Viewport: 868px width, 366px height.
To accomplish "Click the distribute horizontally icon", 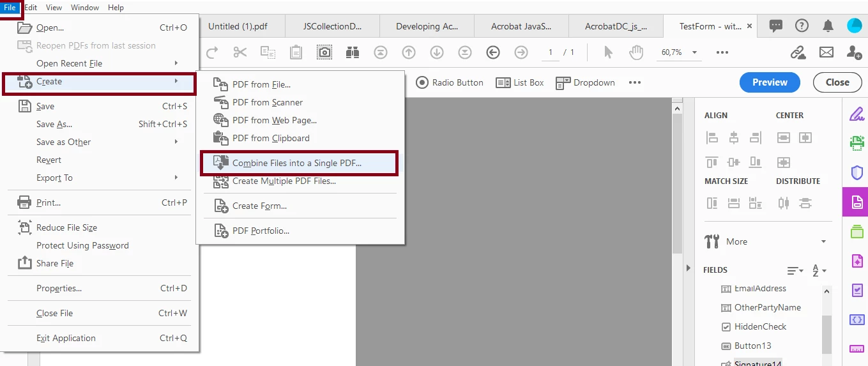I will [784, 203].
